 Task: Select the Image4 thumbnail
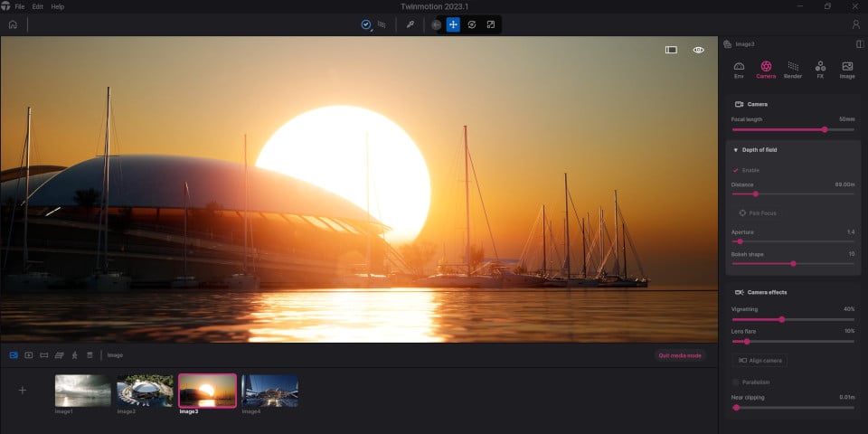pos(269,391)
